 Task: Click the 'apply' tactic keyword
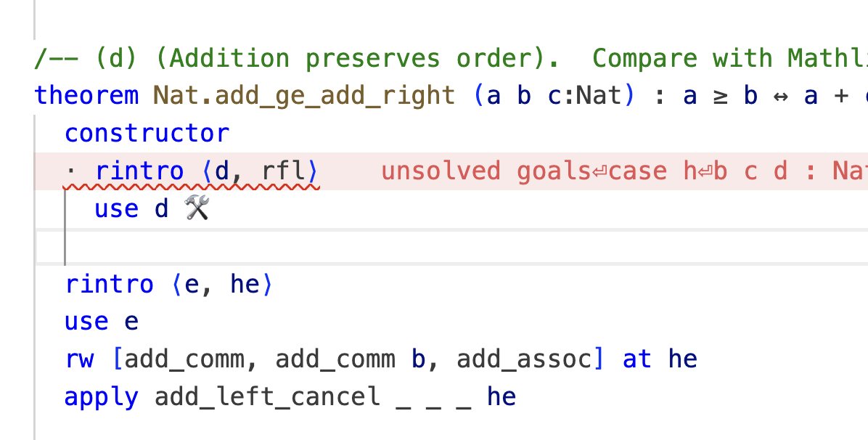(101, 397)
